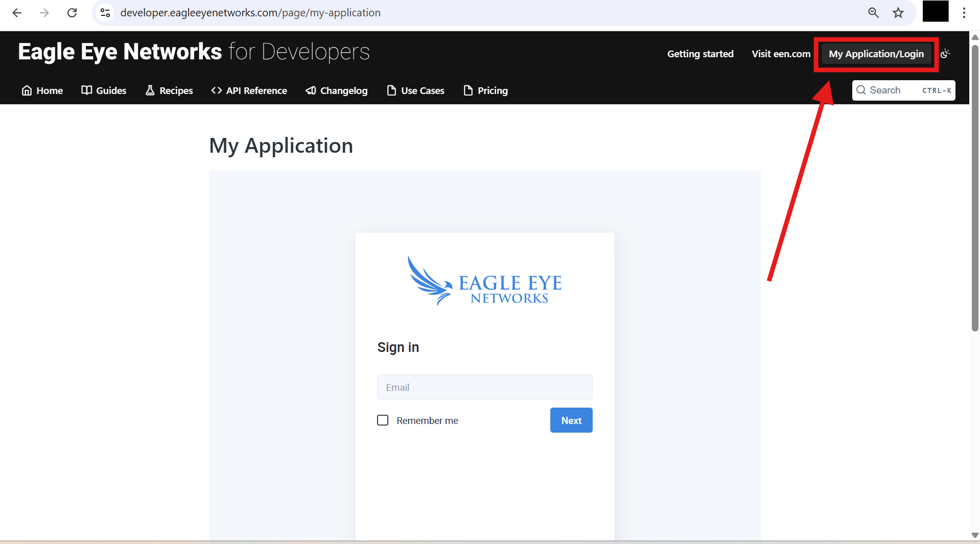Open API Reference

(249, 90)
